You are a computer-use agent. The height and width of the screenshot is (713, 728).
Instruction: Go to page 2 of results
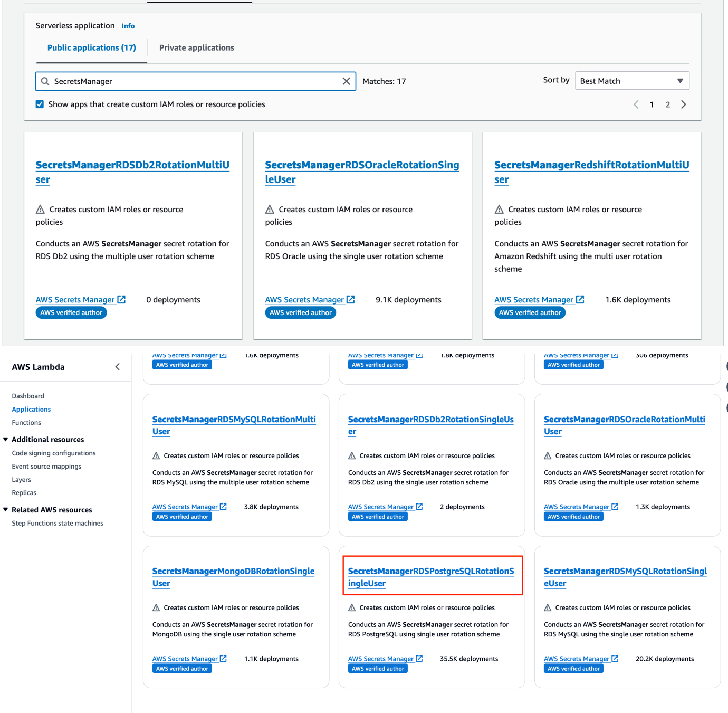[x=668, y=104]
